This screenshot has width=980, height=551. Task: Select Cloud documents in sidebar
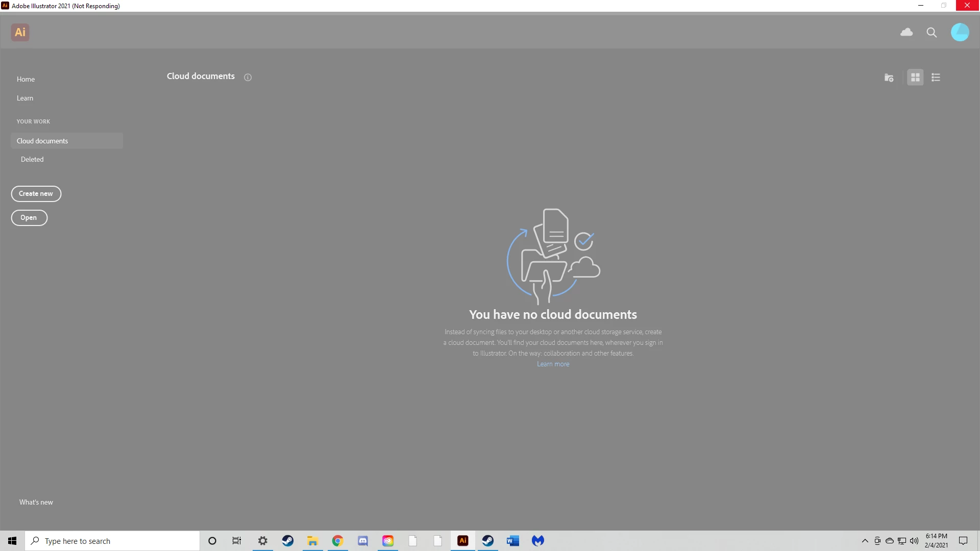click(x=42, y=141)
